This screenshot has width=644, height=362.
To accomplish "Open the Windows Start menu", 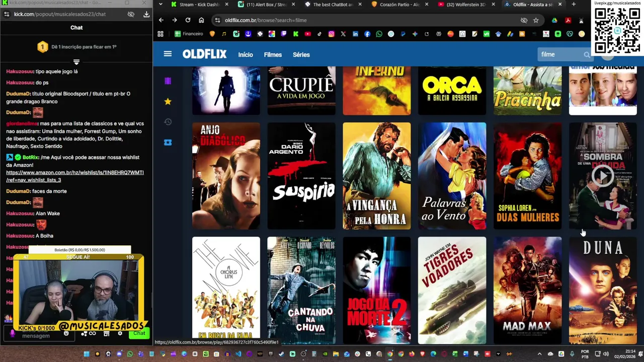I will 86,354.
